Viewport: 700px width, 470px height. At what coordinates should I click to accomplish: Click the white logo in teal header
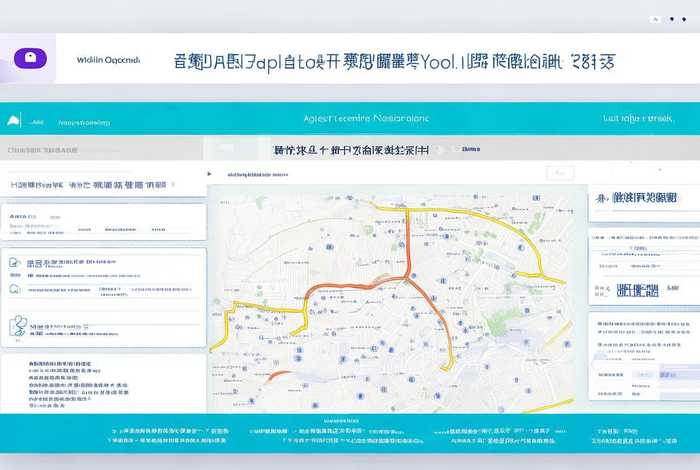point(13,120)
